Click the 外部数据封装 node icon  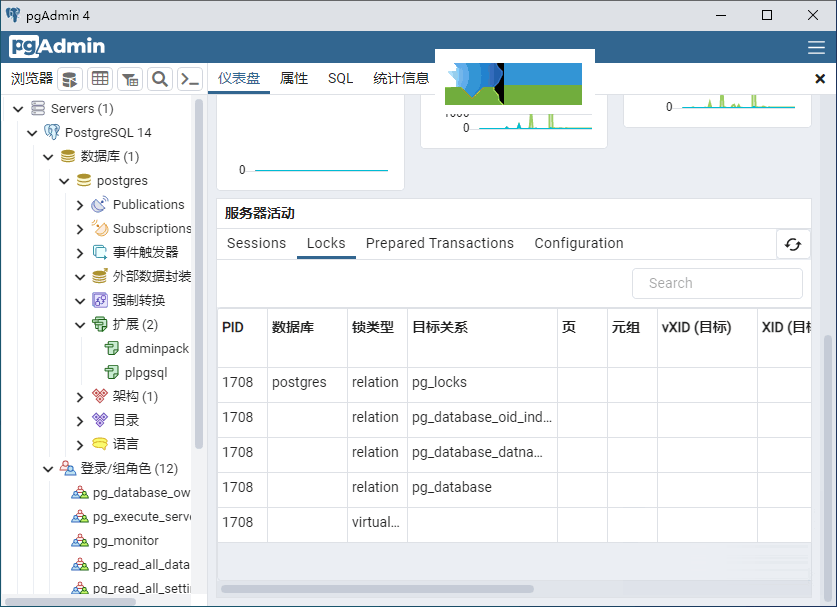pyautogui.click(x=100, y=276)
